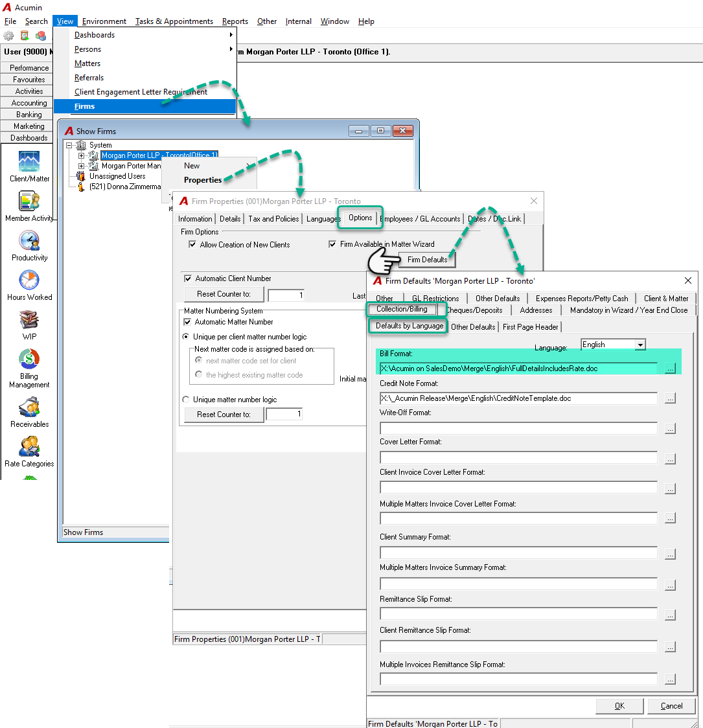The height and width of the screenshot is (728, 703).
Task: Open the Reports menu
Action: (x=235, y=21)
